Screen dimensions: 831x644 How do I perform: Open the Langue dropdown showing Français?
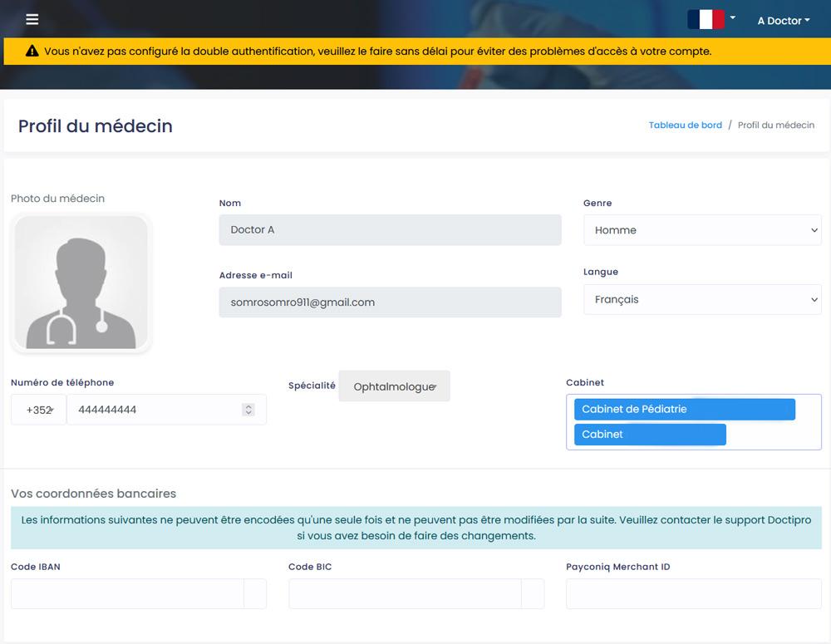coord(702,298)
